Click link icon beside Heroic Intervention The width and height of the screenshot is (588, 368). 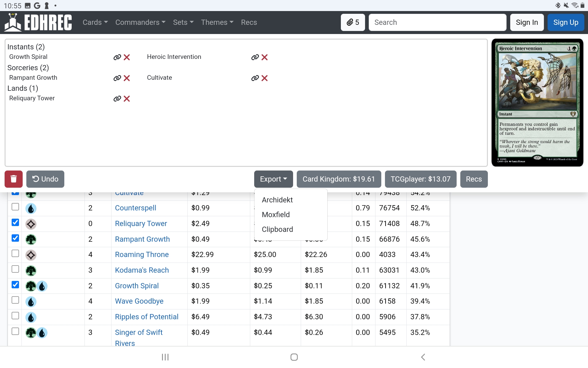255,57
